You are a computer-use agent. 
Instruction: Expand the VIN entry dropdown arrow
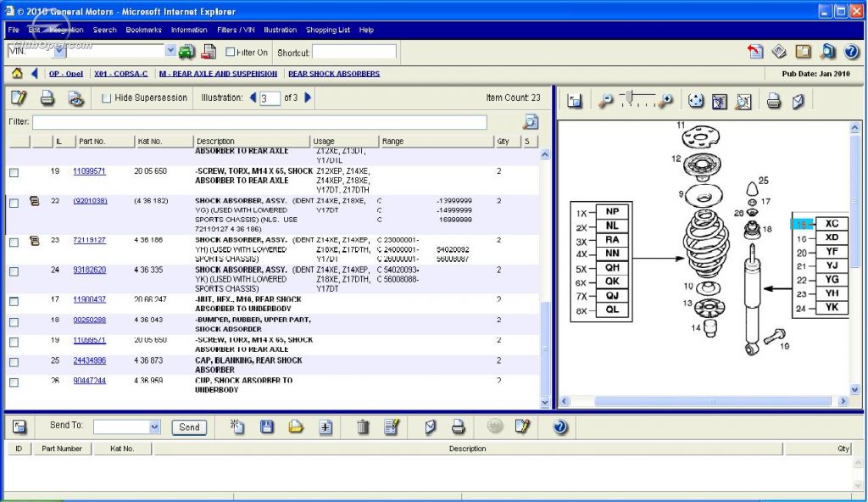[170, 50]
